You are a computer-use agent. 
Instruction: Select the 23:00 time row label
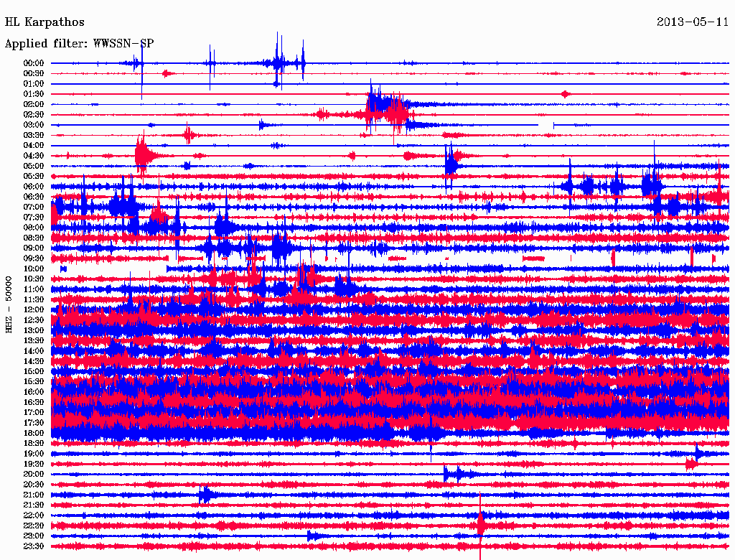(x=34, y=536)
